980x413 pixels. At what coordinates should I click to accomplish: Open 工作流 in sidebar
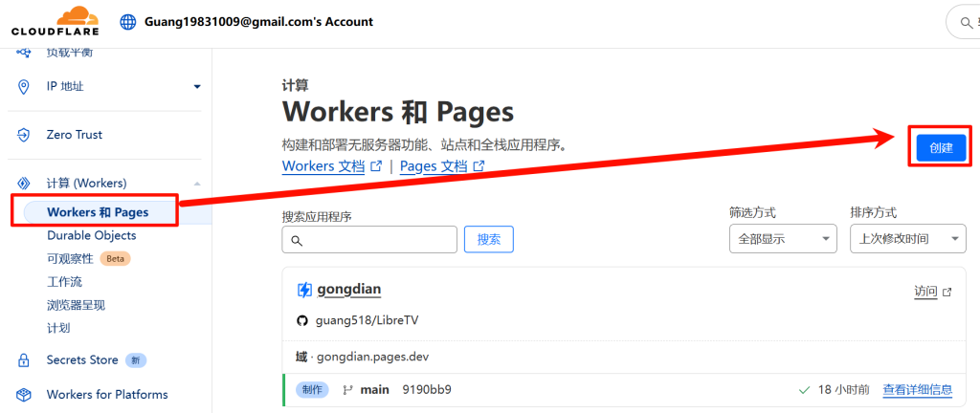[x=64, y=282]
